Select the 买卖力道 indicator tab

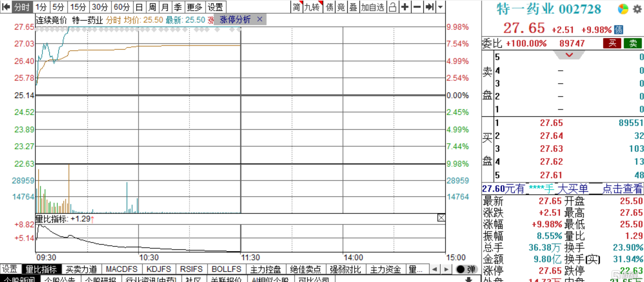click(x=81, y=270)
